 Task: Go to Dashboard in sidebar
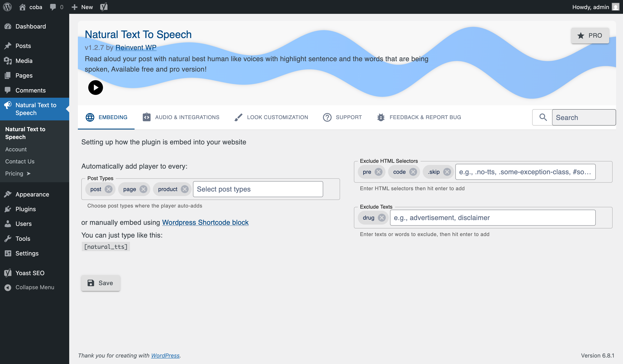tap(35, 26)
